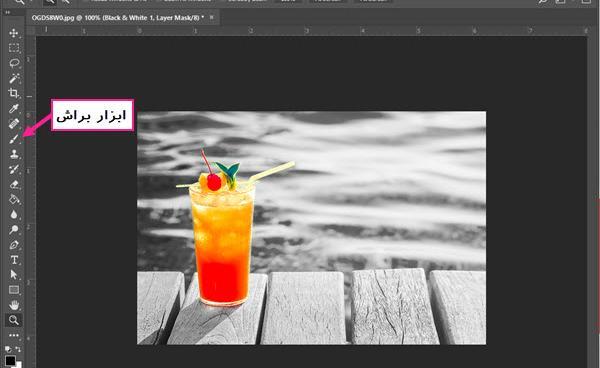Close the OGDS8W0.jpg document tab
Image resolution: width=600 pixels, height=368 pixels.
click(x=212, y=17)
